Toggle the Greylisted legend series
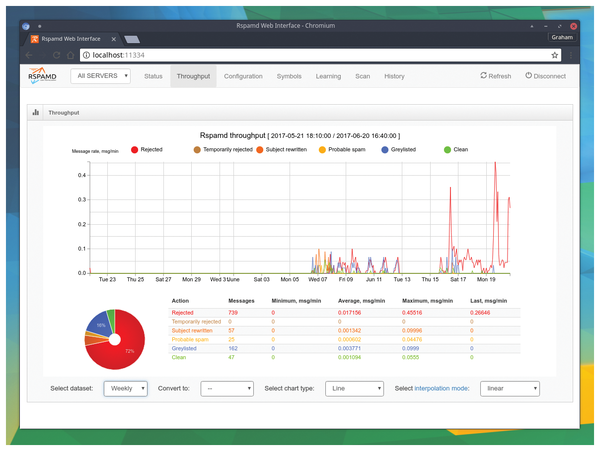The height and width of the screenshot is (451, 600). click(x=399, y=150)
